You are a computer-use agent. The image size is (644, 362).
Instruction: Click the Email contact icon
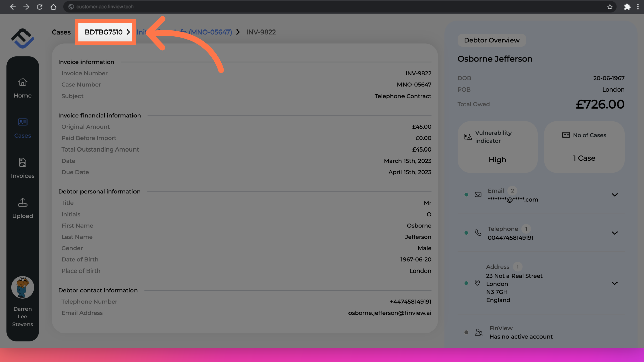478,194
